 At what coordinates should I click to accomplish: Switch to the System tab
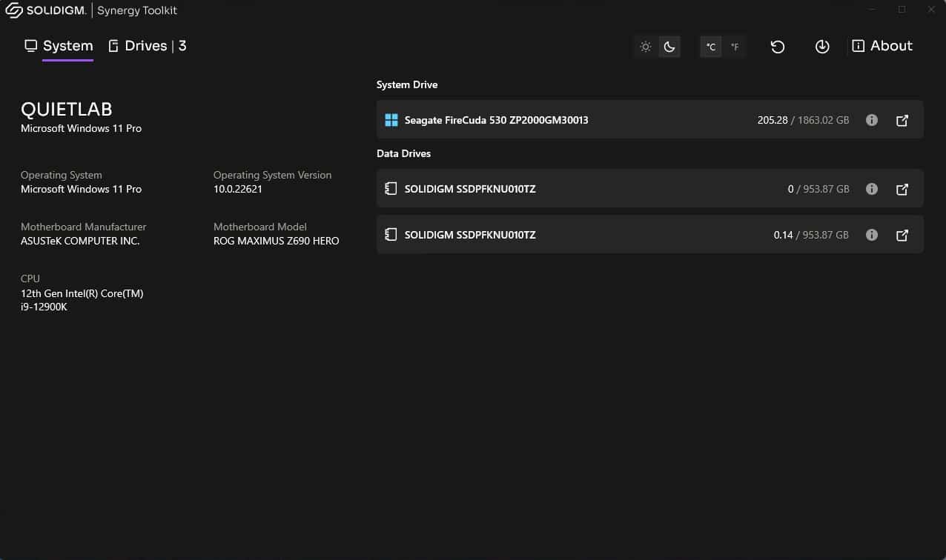(x=59, y=46)
